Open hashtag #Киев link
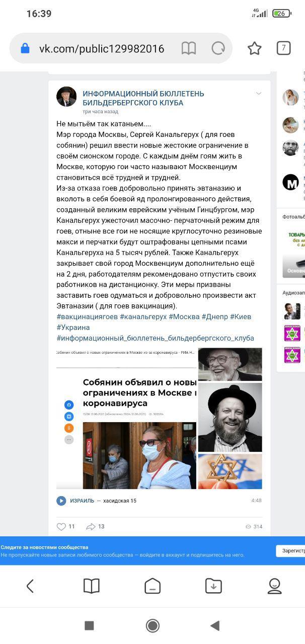This screenshot has width=305, height=644. (x=241, y=316)
